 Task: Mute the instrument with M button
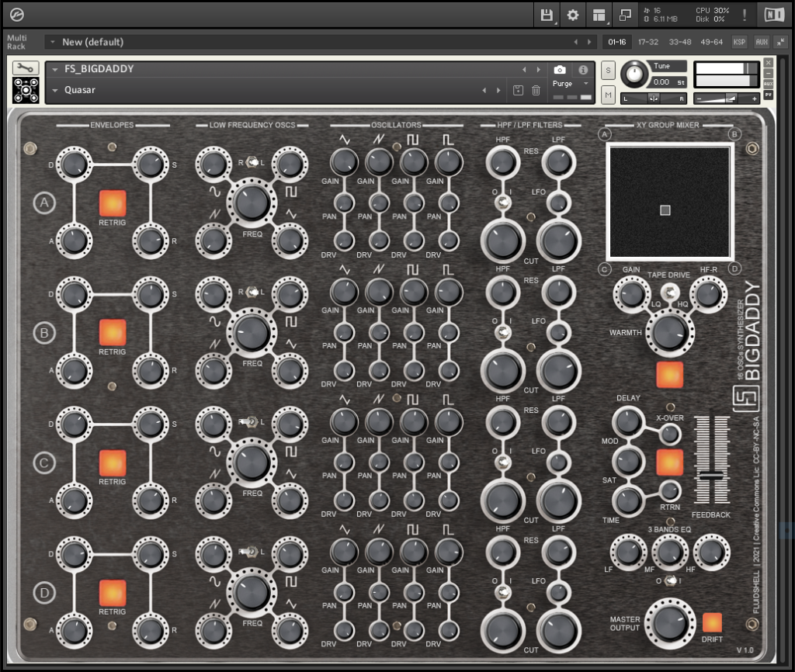coord(608,95)
